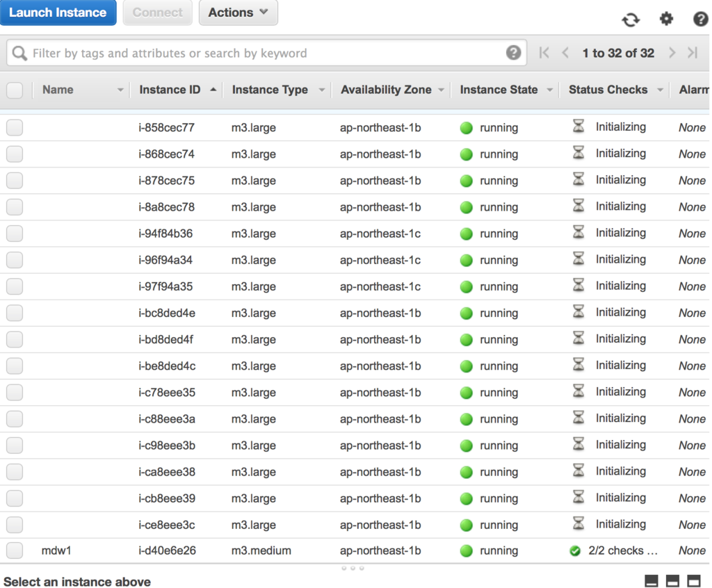Screen dimensions: 712x588
Task: Open Instance State column dropdown arrow
Action: [549, 90]
